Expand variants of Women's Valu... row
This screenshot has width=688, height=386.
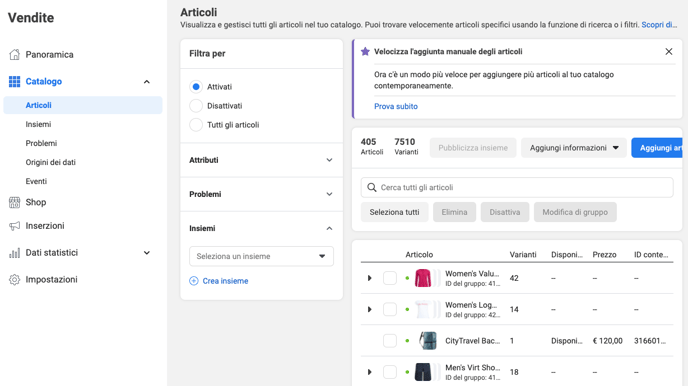[369, 278]
